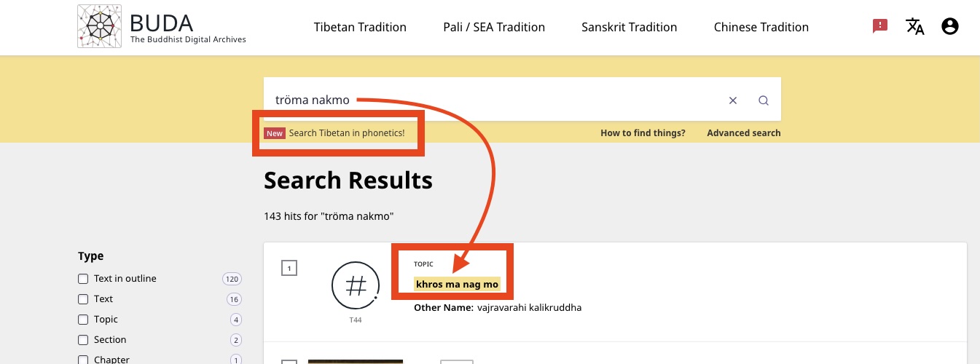The height and width of the screenshot is (364, 980).
Task: Open the language translation icon
Action: coord(915,27)
